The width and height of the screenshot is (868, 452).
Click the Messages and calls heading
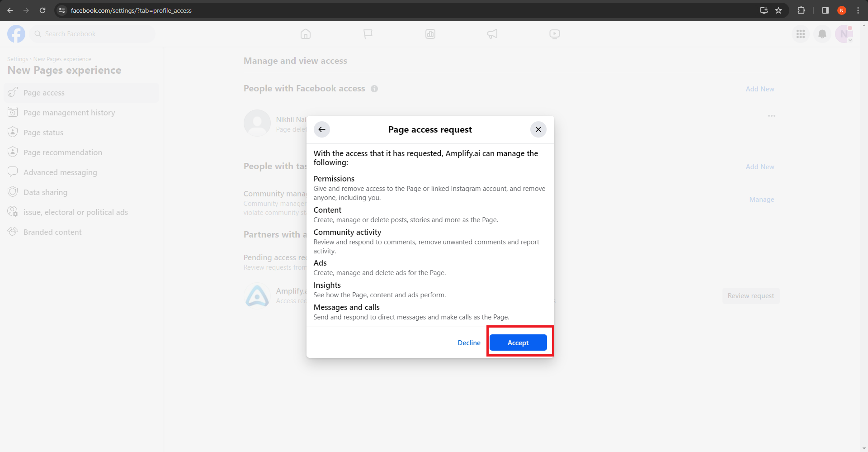(x=347, y=307)
